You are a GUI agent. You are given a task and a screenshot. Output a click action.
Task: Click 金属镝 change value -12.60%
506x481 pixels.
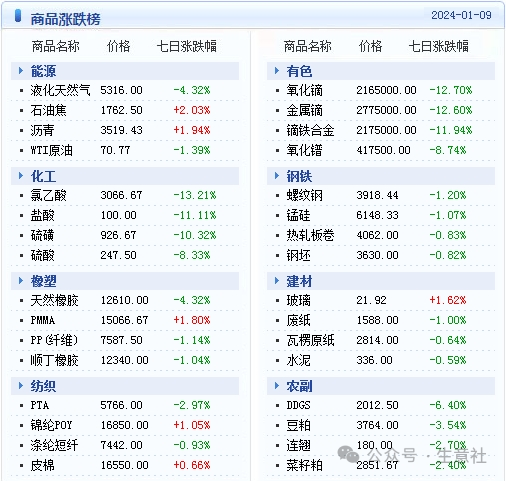451,110
